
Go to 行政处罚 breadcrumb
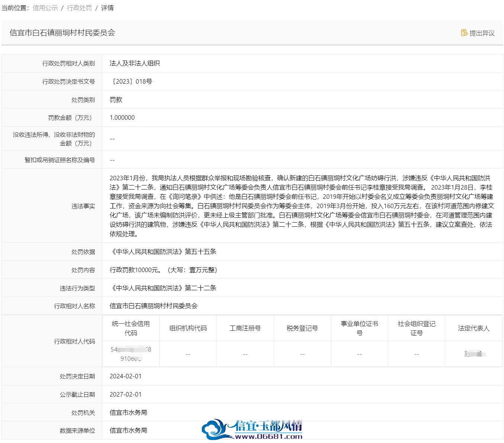(x=79, y=8)
